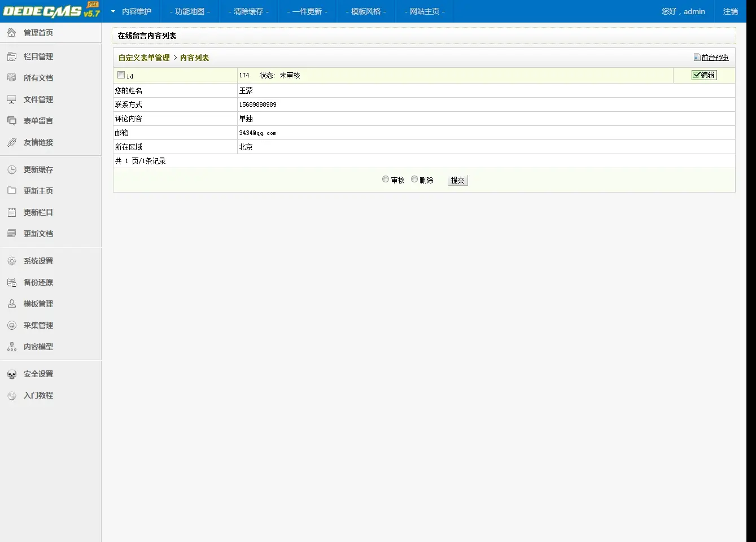The height and width of the screenshot is (542, 756).
Task: Click the DEDECMS v5.7 logo
Action: [51, 11]
